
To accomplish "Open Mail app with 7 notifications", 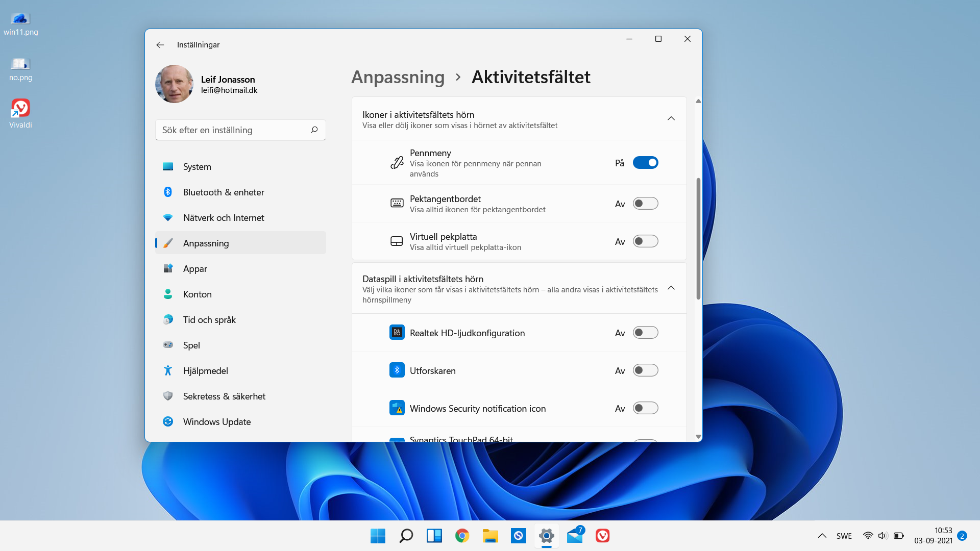I will [574, 537].
